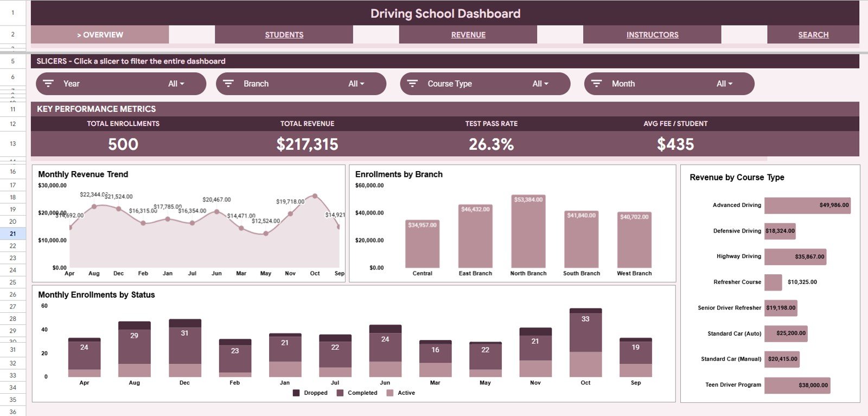Viewport: 868px width, 416px height.
Task: Open the Branch slicer All dropdown
Action: [356, 84]
